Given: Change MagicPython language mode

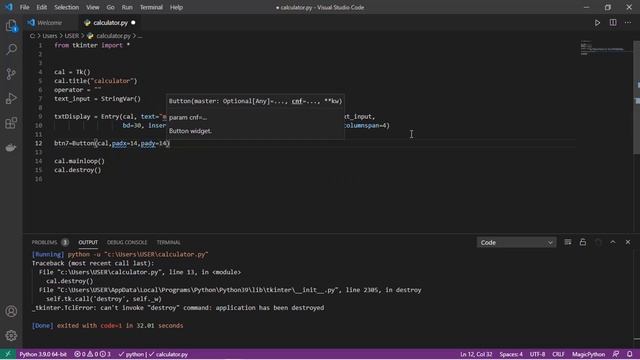Looking at the screenshot, I should 588,354.
